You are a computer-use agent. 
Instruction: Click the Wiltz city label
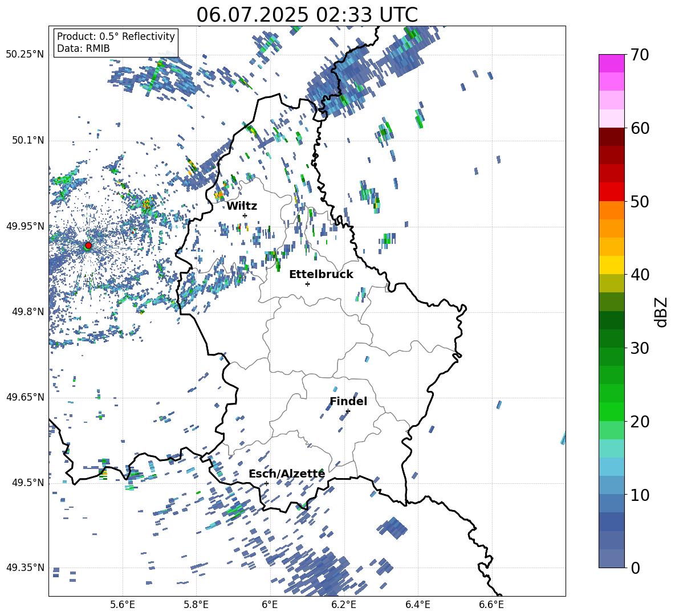coord(242,206)
